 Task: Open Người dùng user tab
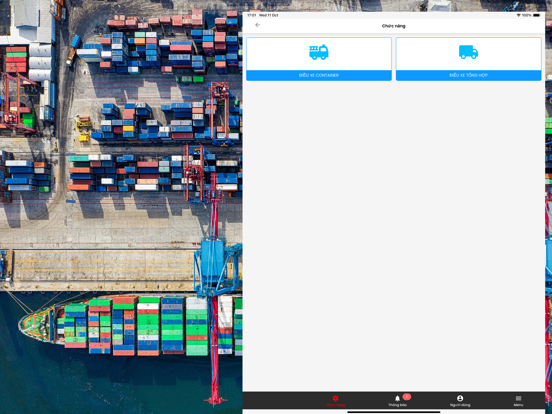[x=460, y=401]
